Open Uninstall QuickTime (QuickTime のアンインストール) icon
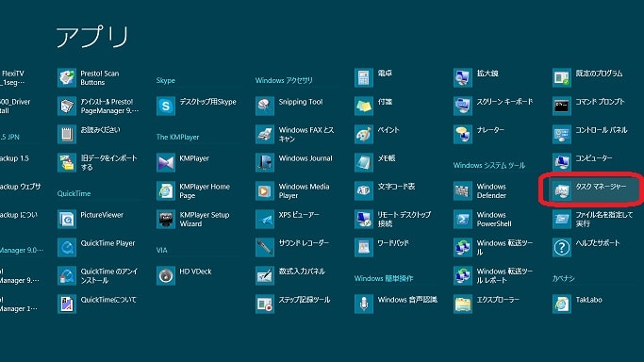The width and height of the screenshot is (644, 362). [67, 276]
